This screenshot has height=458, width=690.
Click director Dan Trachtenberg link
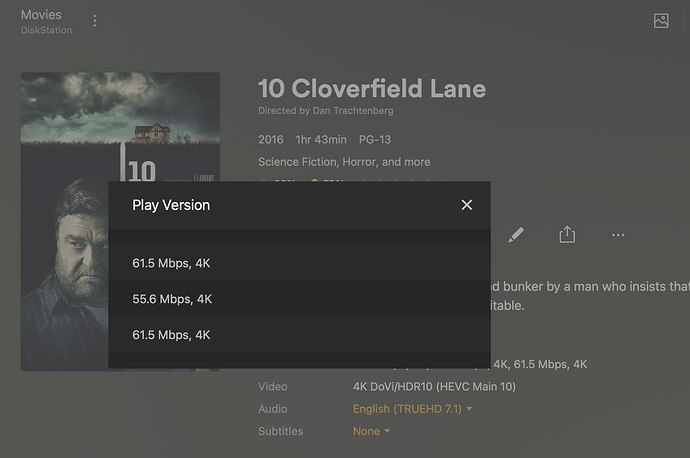[353, 111]
